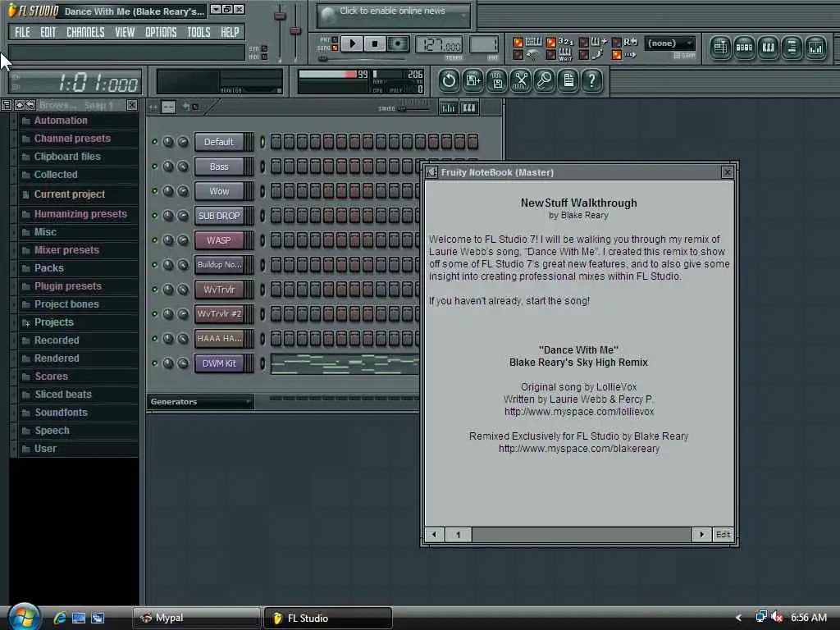Open the FILE menu
Screen dimensions: 840x630
pos(22,32)
